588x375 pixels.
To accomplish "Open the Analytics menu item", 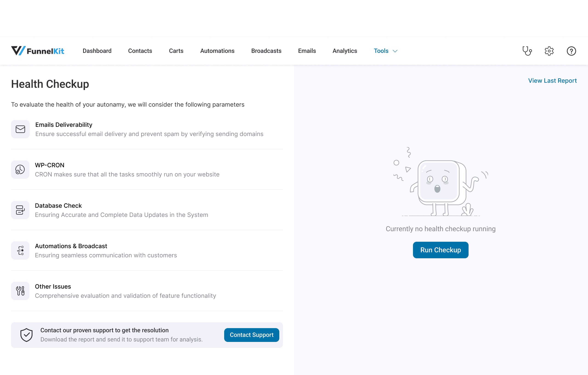I will pos(345,51).
